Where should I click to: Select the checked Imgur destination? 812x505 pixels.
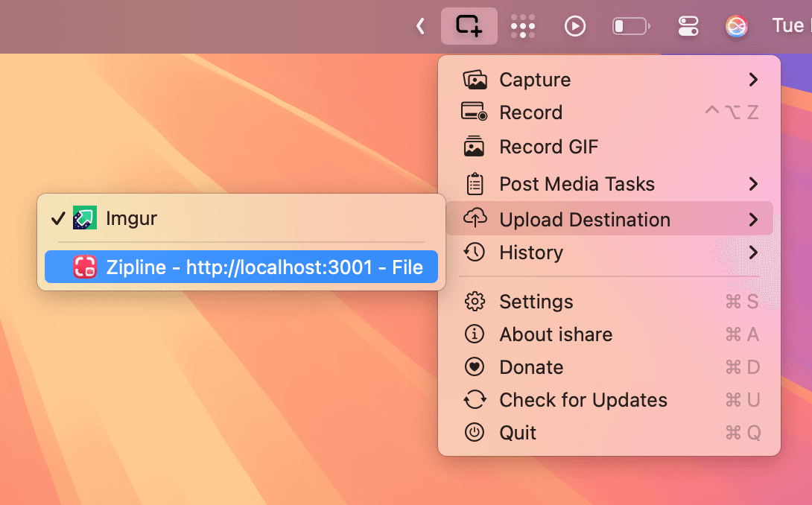132,219
